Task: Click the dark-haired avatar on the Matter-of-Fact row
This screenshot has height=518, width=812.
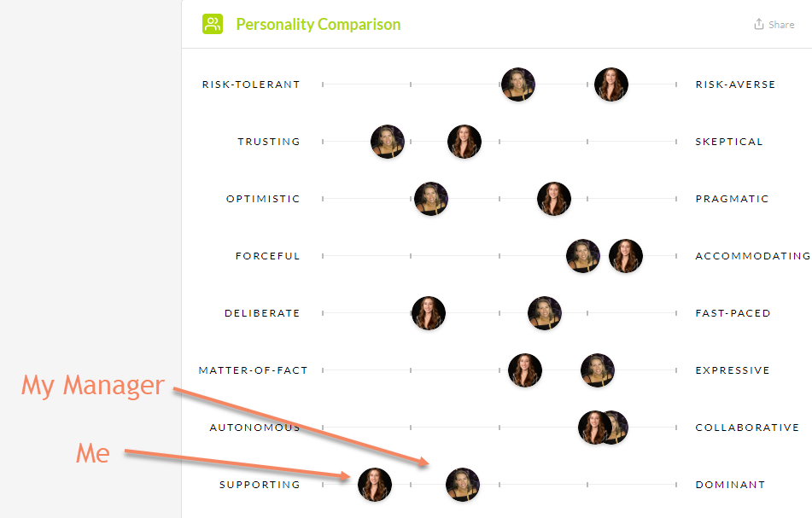Action: [525, 370]
